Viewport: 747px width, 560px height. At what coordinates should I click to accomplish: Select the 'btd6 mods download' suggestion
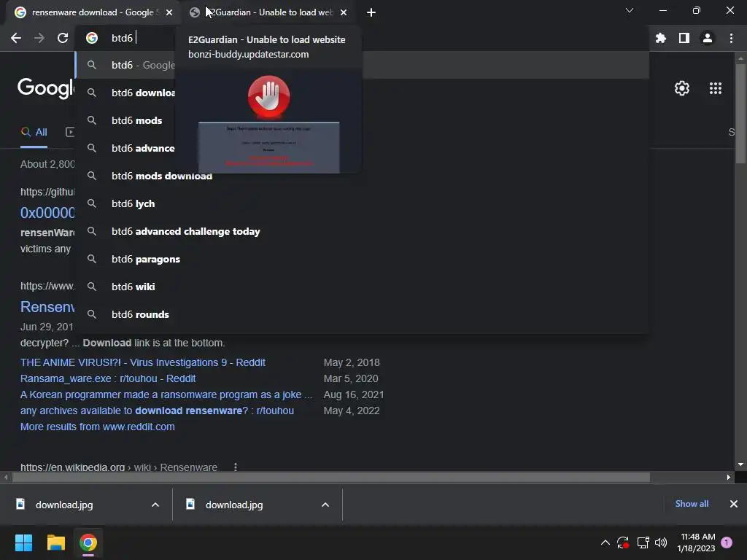[x=362, y=176]
